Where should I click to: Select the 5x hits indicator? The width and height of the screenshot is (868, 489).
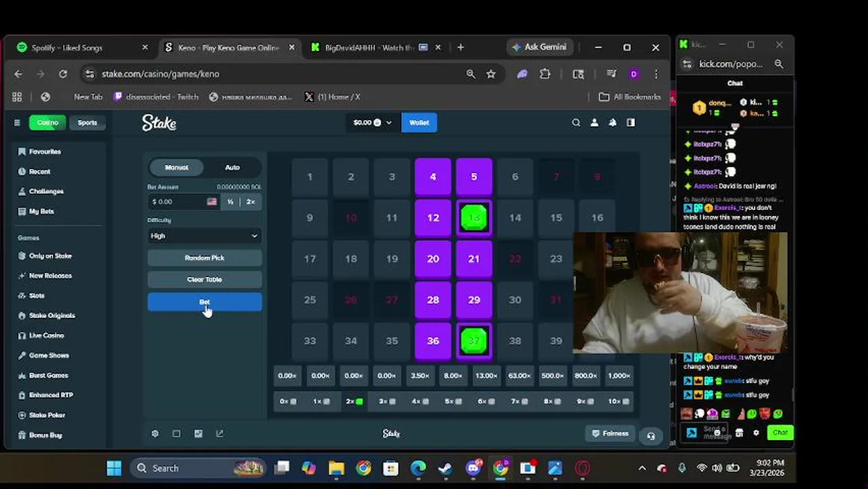point(453,401)
